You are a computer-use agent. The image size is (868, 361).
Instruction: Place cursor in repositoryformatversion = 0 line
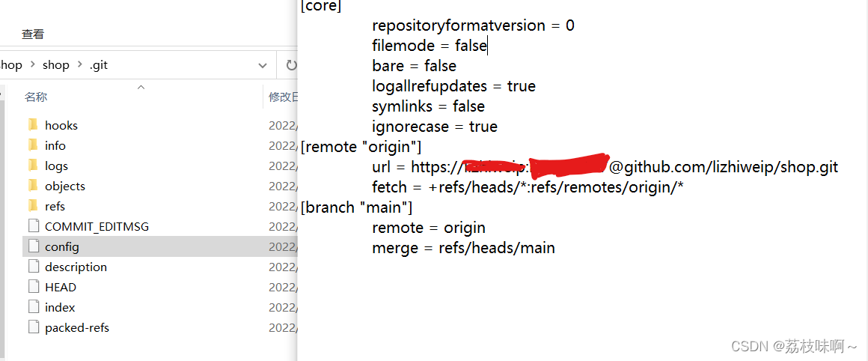point(474,25)
